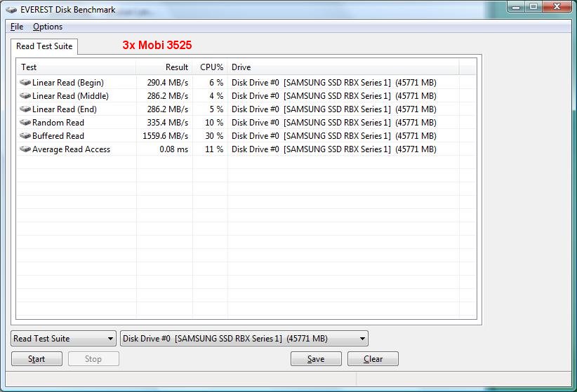Viewport: 577px width, 392px height.
Task: Click the EVEREST title bar app icon
Action: (12, 10)
